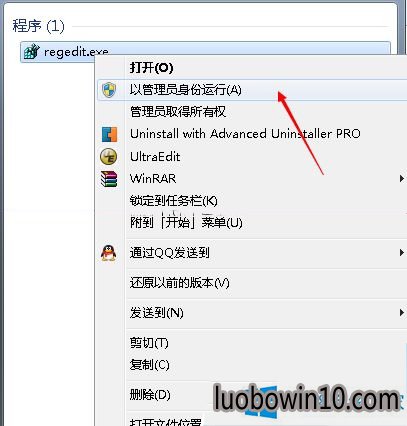Click the UltraEdit globe icon
Viewport: 407px width, 426px height.
tap(109, 157)
